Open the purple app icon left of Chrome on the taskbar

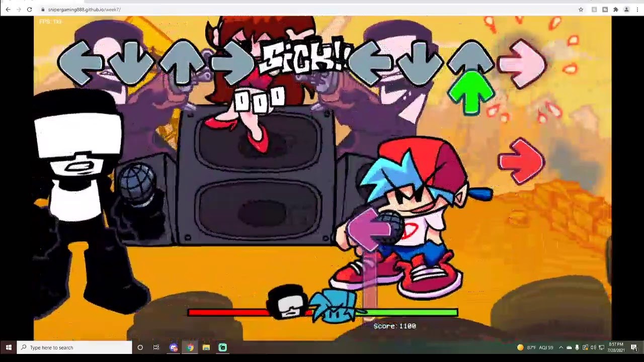click(x=174, y=347)
